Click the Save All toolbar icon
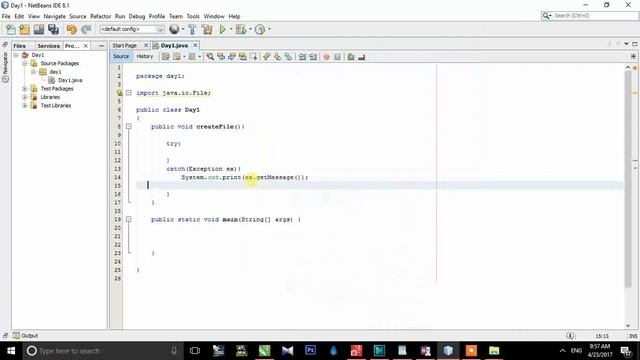 point(53,29)
